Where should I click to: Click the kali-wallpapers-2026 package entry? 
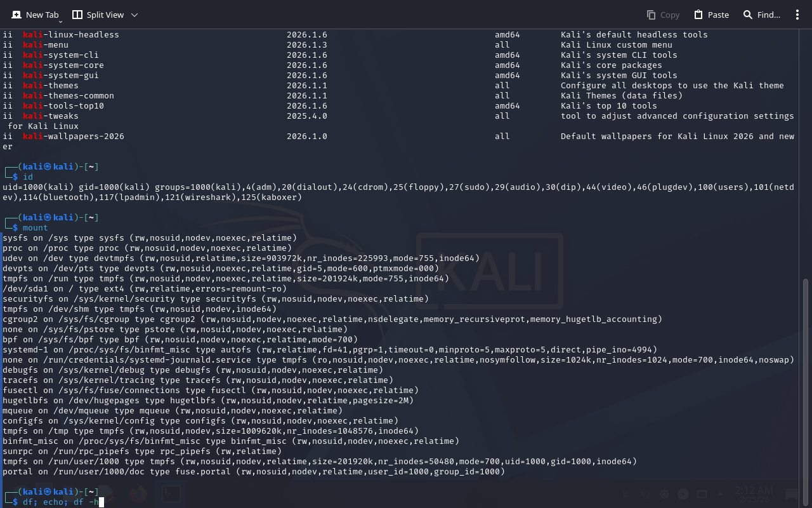click(x=74, y=137)
